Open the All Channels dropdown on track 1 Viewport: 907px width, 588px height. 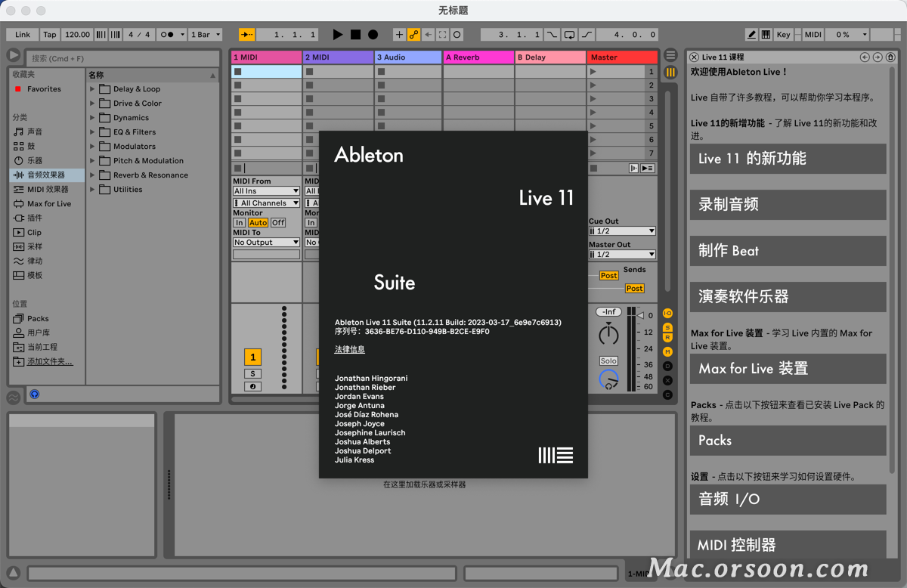click(266, 203)
